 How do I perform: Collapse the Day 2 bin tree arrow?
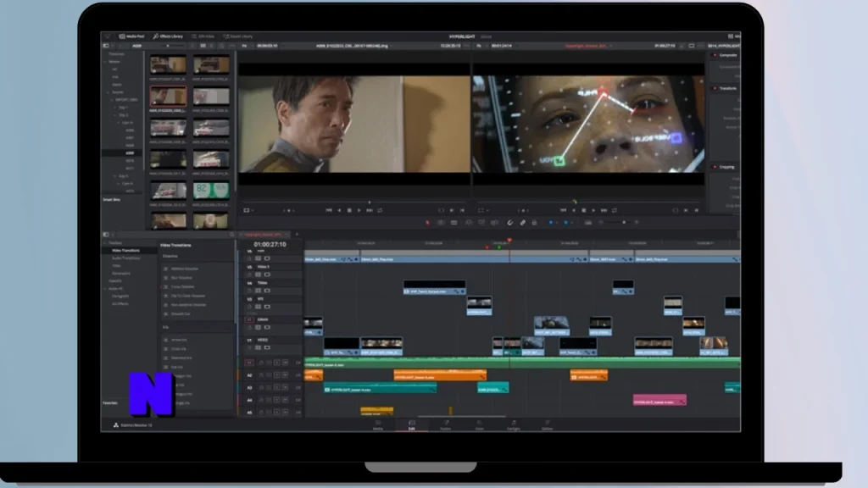115,115
